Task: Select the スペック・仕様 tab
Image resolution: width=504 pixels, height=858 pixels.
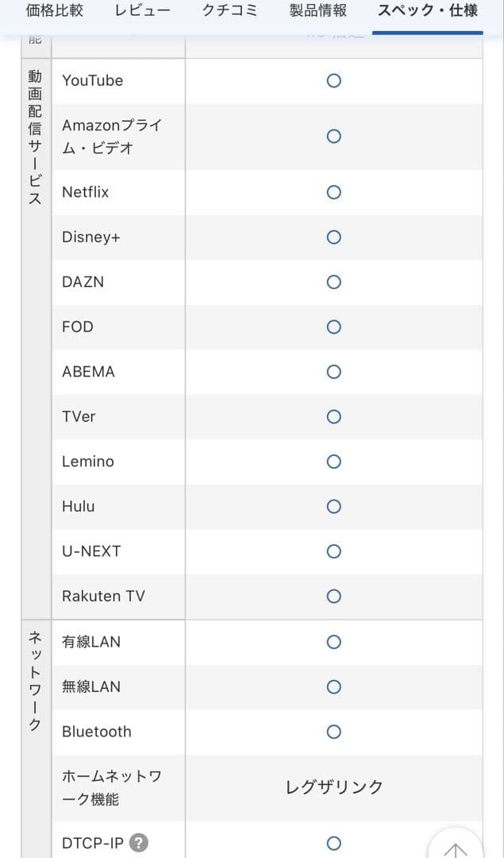Action: [427, 11]
